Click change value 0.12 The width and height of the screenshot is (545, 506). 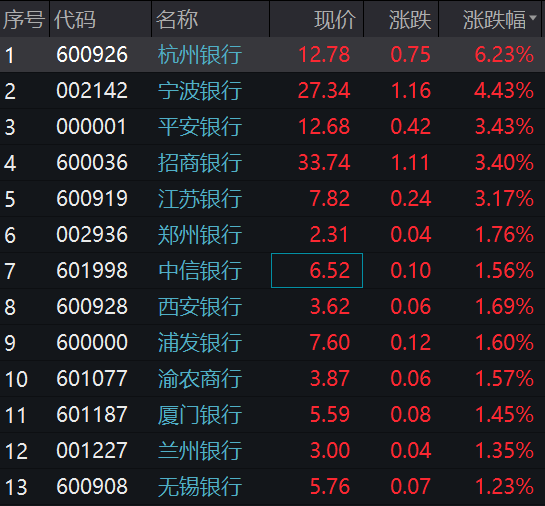[x=410, y=343]
